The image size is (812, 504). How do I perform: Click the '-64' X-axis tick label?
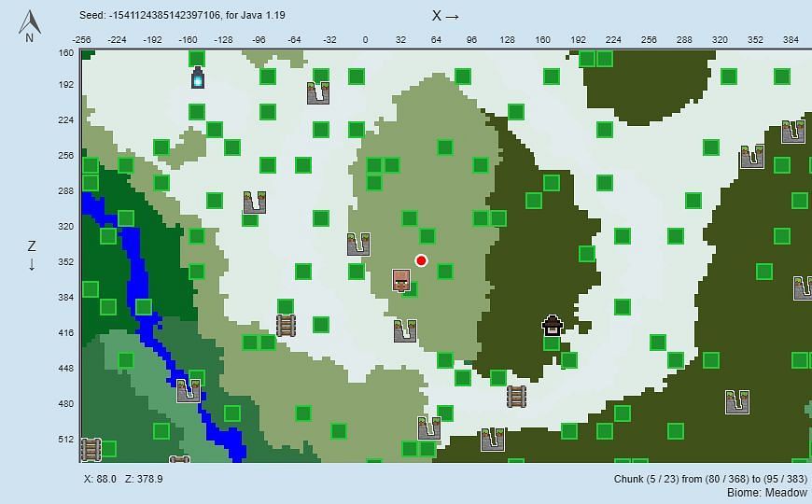point(294,40)
